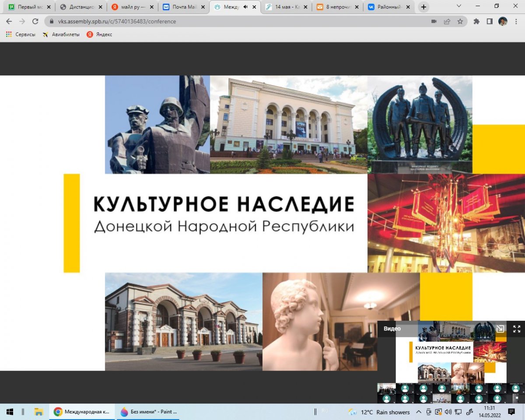Open the Meet Now tray icon

(428, 412)
